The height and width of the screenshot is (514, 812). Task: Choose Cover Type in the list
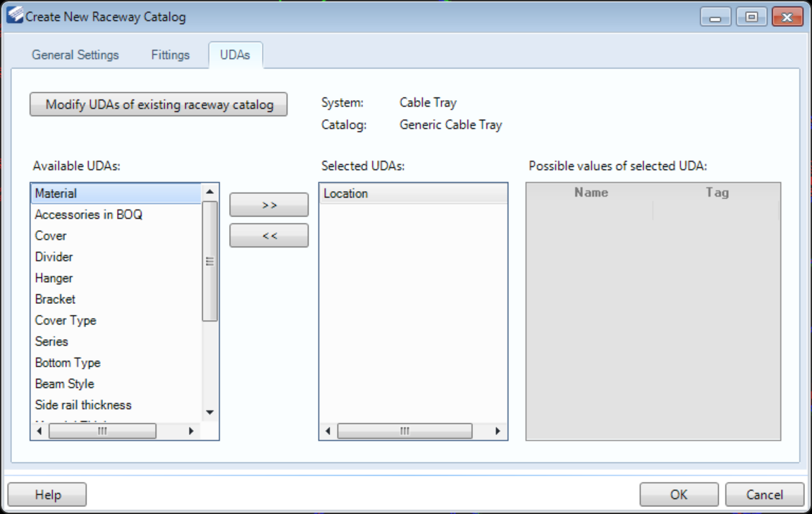point(116,321)
